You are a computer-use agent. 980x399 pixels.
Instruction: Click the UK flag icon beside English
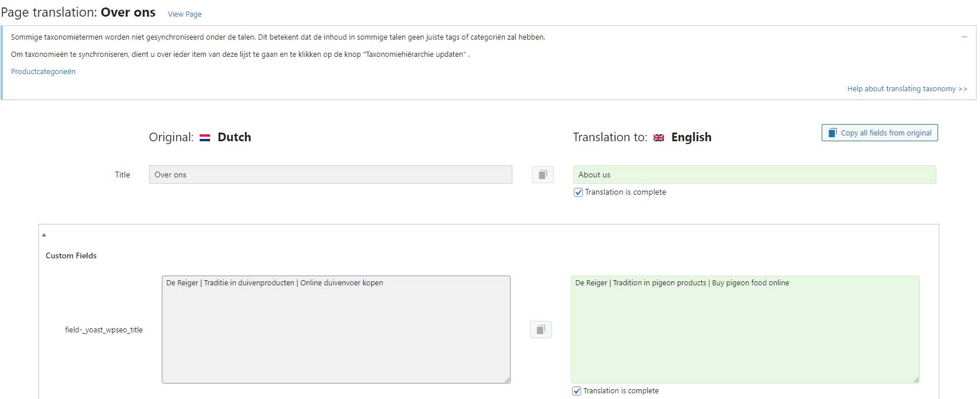pos(659,138)
